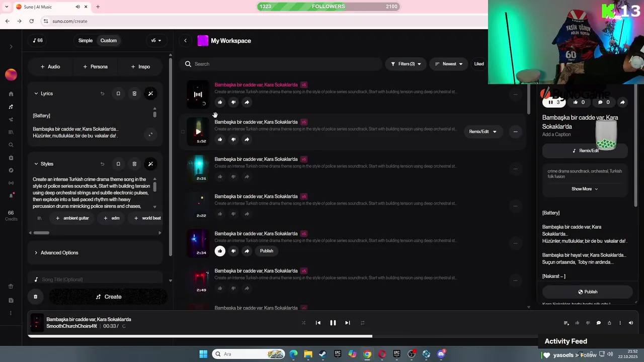This screenshot has height=362, width=644.
Task: Open the Newest sort dropdown
Action: point(448,64)
